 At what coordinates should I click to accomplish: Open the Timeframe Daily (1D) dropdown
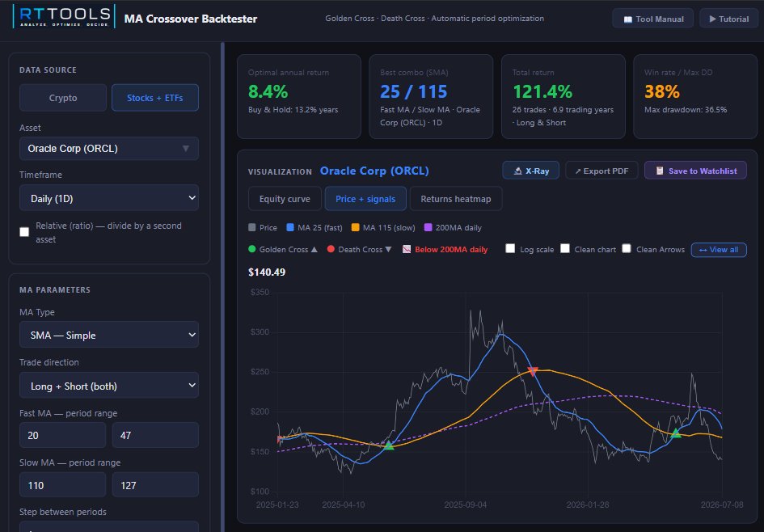pyautogui.click(x=108, y=198)
